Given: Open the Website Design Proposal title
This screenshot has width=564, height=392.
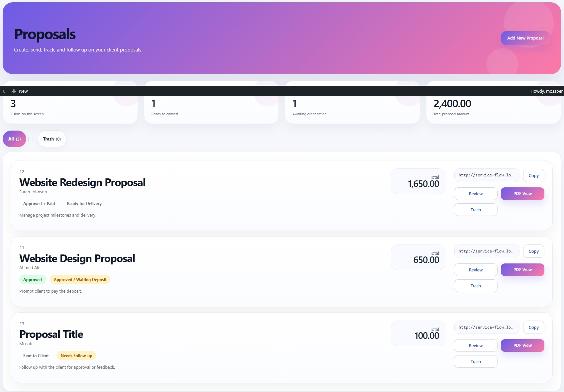Looking at the screenshot, I should pos(77,258).
